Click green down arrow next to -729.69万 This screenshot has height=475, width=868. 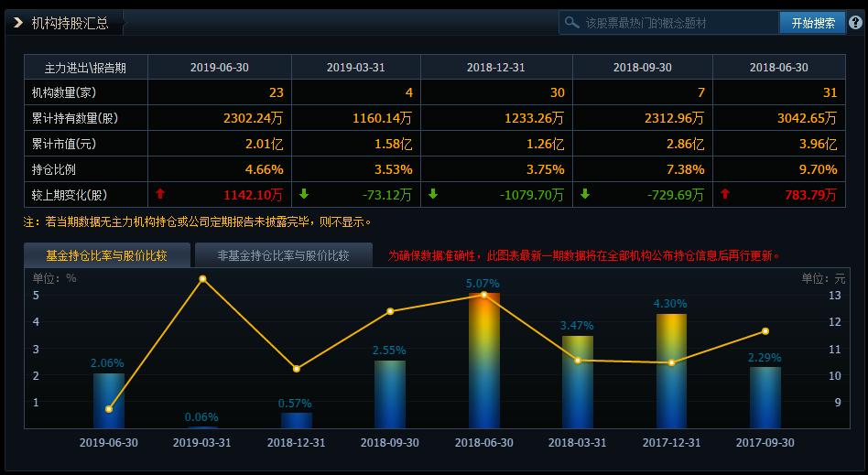pos(584,194)
